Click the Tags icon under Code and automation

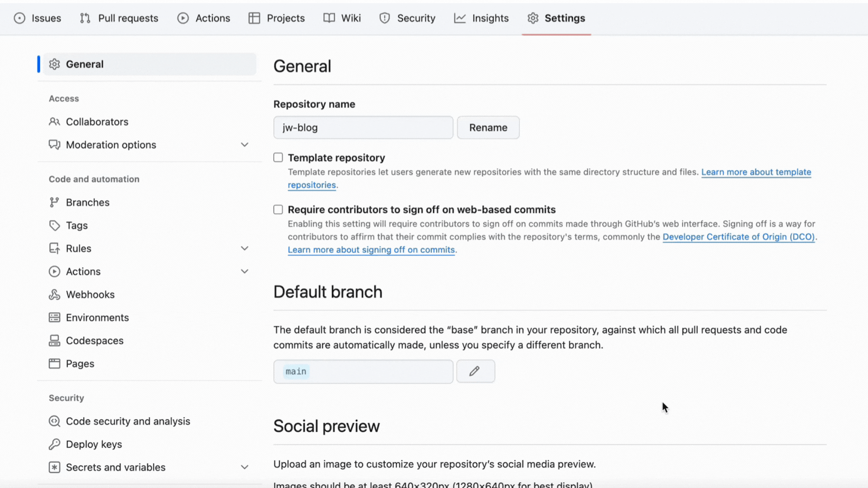[54, 225]
